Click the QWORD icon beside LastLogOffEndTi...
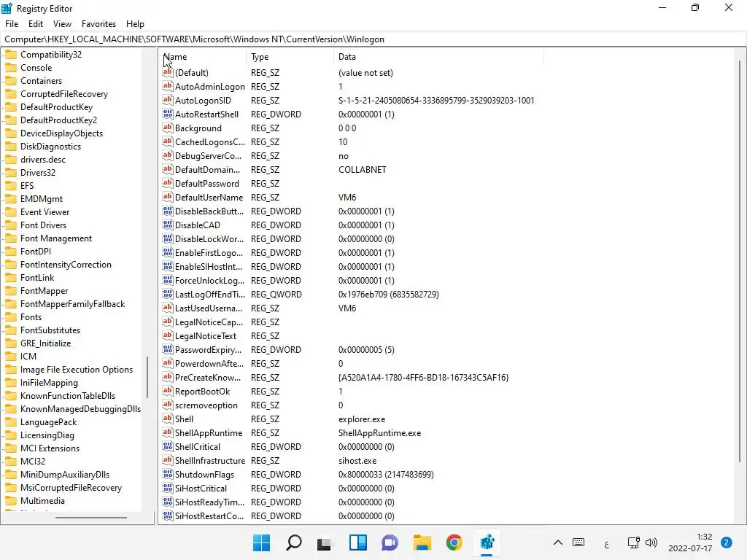The height and width of the screenshot is (560, 747). 167,294
